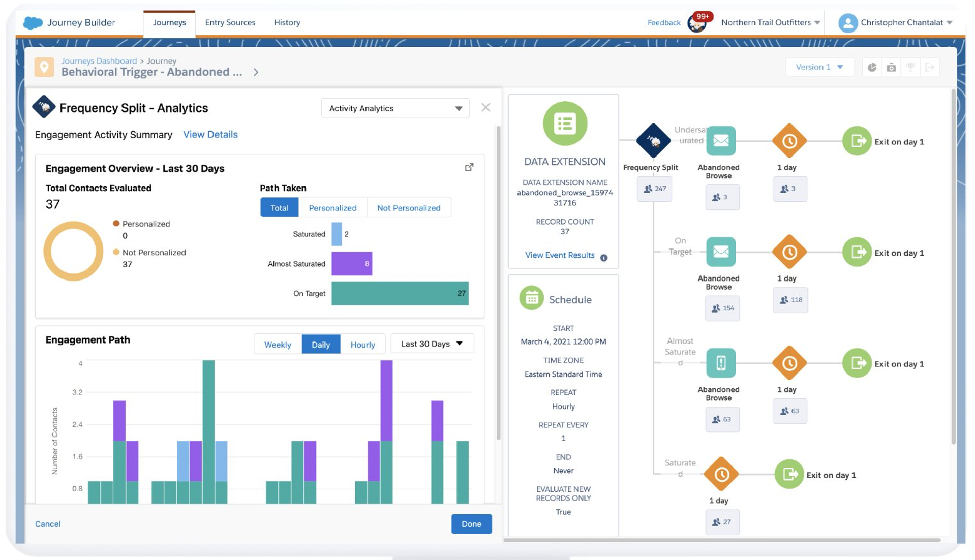Switch Path Taken to Personalized
975x560 pixels.
[332, 208]
